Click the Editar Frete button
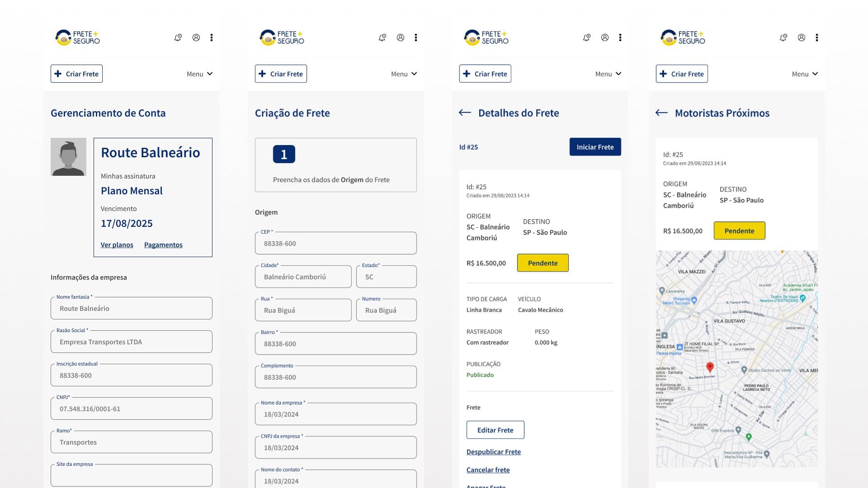The width and height of the screenshot is (868, 488). pos(495,430)
